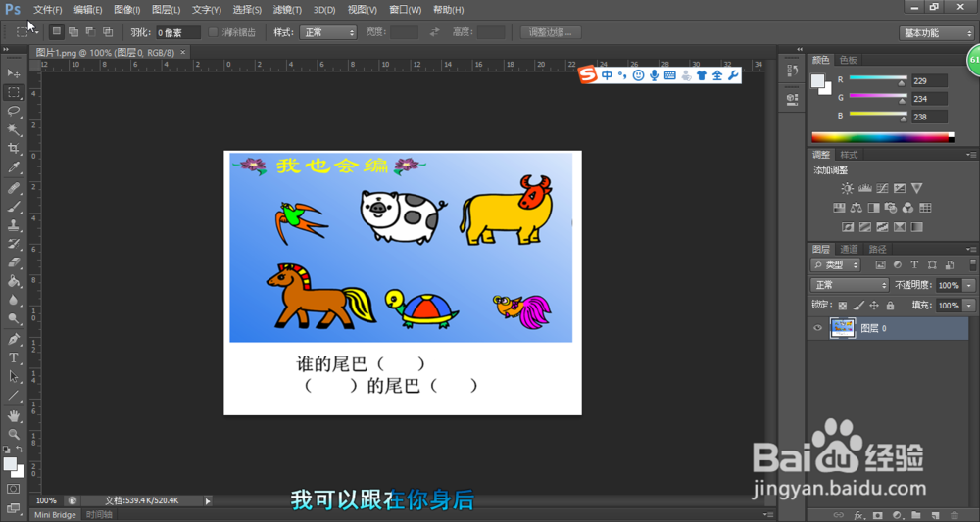
Task: Select the 图层 0 layer thumbnail
Action: click(x=843, y=328)
